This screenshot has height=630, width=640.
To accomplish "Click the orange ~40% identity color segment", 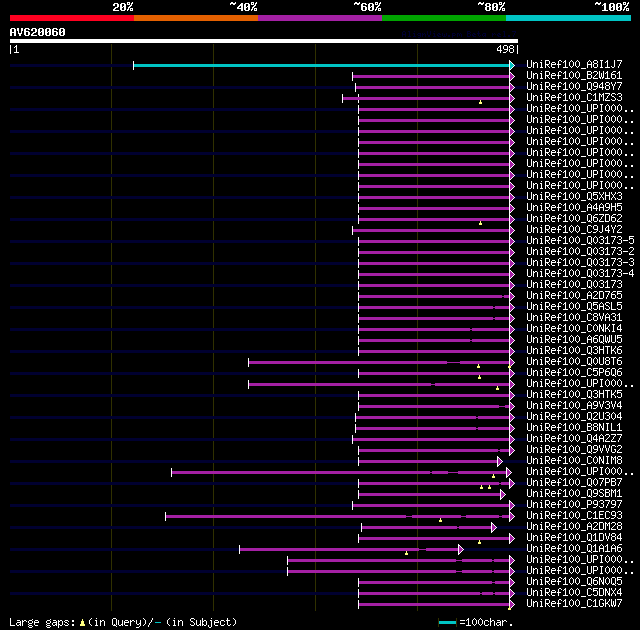I will point(196,18).
